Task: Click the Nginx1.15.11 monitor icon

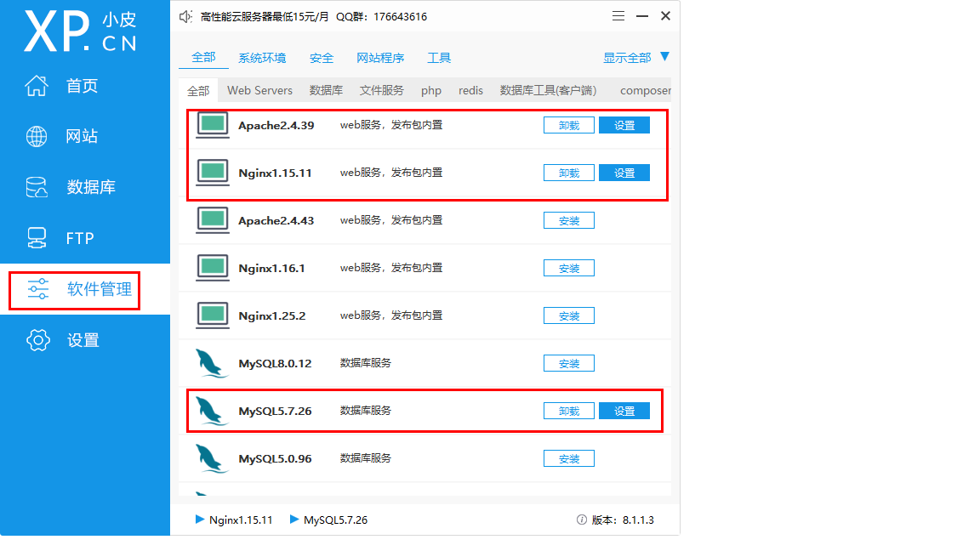Action: click(x=213, y=173)
